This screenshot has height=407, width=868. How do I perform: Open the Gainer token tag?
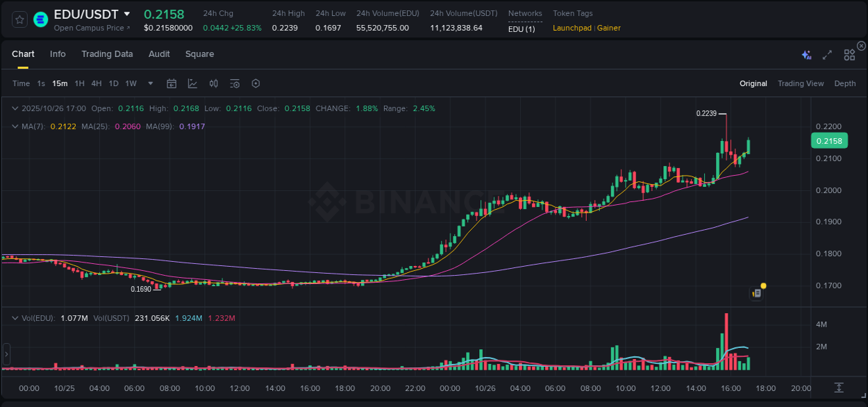608,28
